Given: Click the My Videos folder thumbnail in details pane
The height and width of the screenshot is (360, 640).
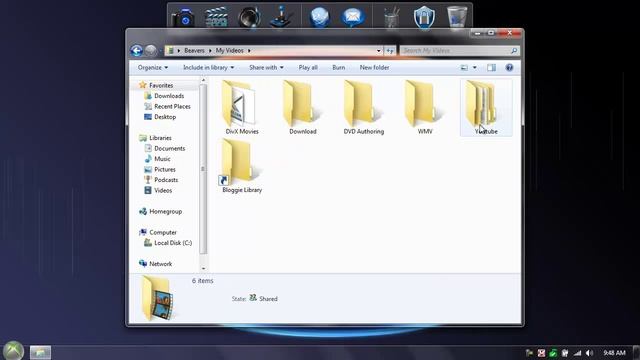Looking at the screenshot, I should [158, 298].
